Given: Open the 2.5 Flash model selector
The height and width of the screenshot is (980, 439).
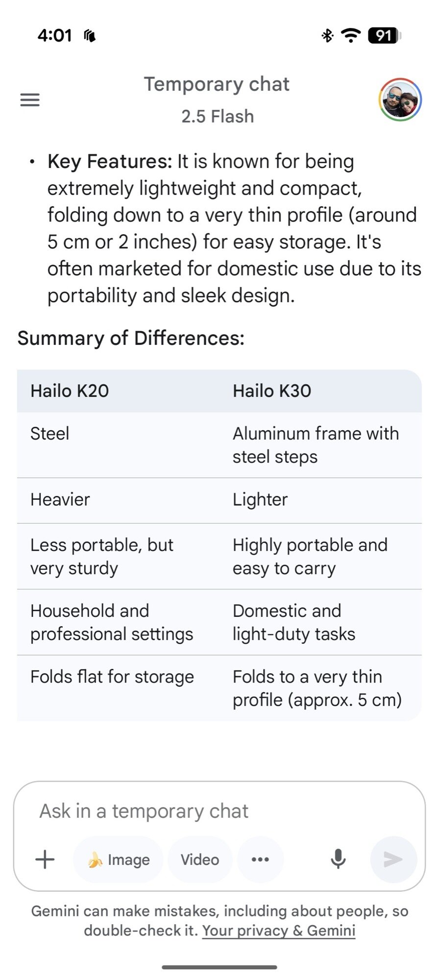Looking at the screenshot, I should (217, 116).
